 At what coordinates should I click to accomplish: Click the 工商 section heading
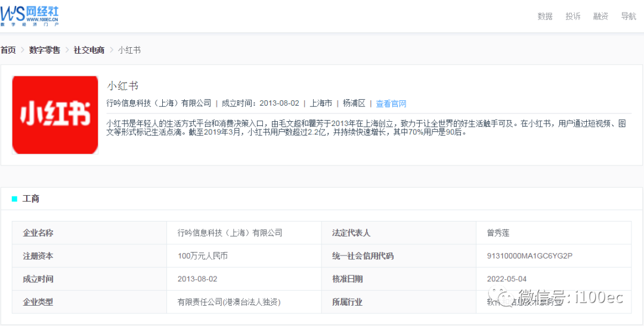click(31, 199)
